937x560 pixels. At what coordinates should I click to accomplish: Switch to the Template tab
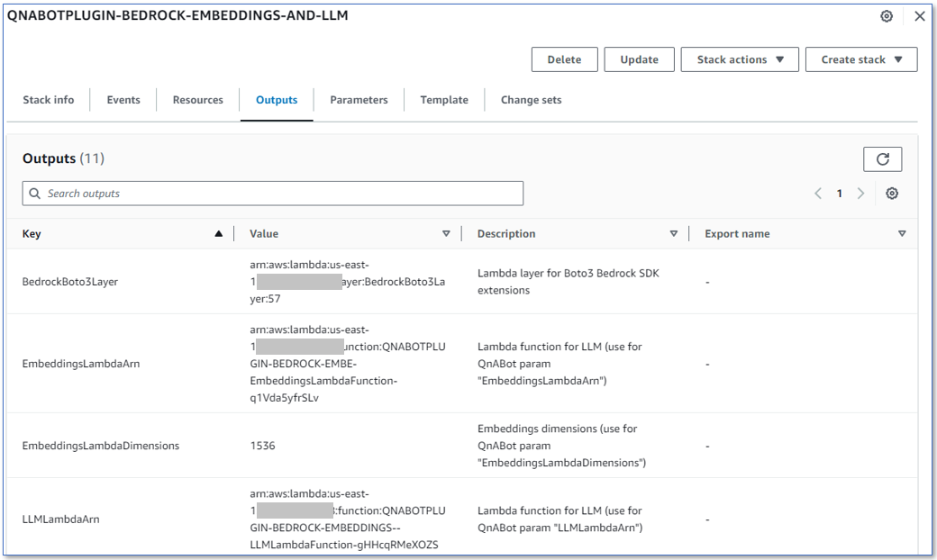click(444, 100)
